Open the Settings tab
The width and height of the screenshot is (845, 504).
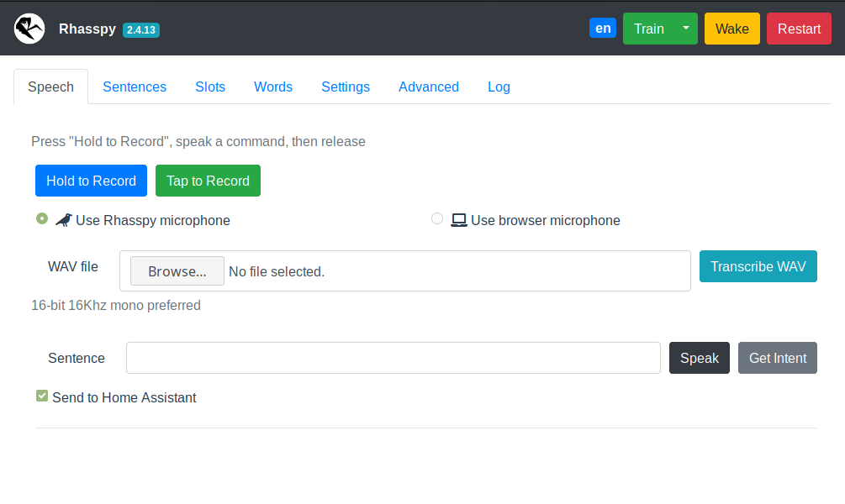(x=346, y=87)
